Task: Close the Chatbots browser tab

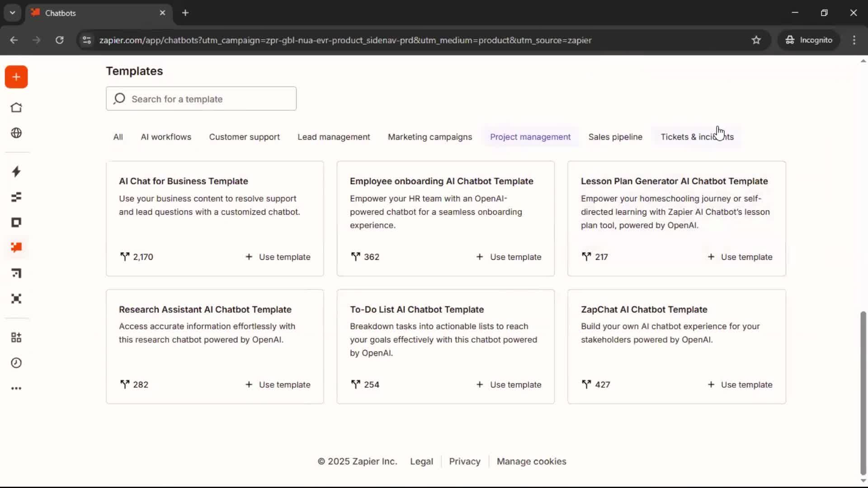Action: [x=162, y=13]
